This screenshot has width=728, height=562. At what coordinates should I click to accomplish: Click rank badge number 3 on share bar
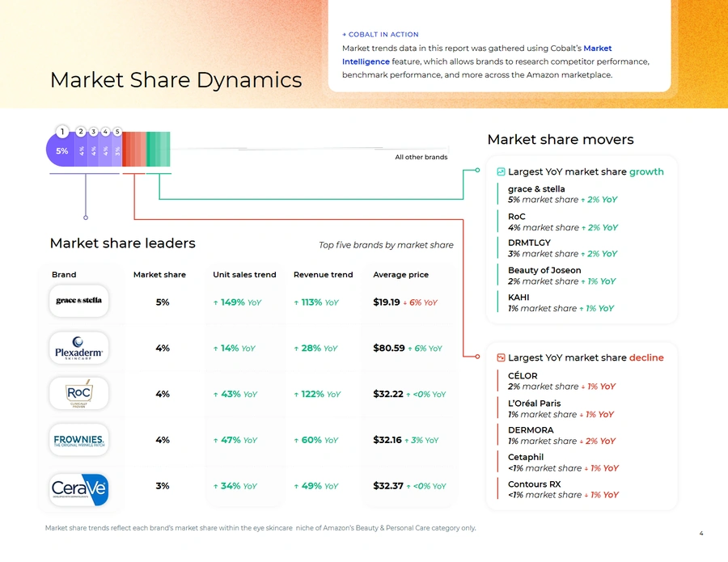point(93,132)
